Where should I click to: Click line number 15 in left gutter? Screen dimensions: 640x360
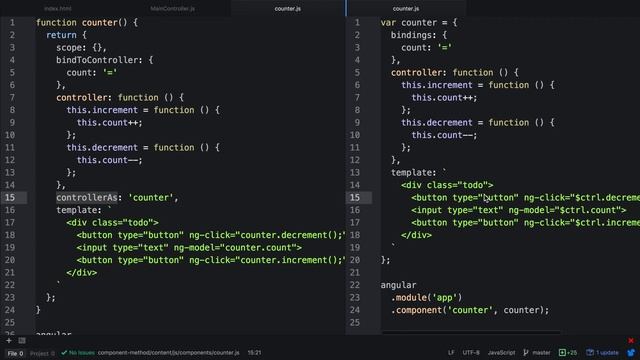[x=10, y=198]
